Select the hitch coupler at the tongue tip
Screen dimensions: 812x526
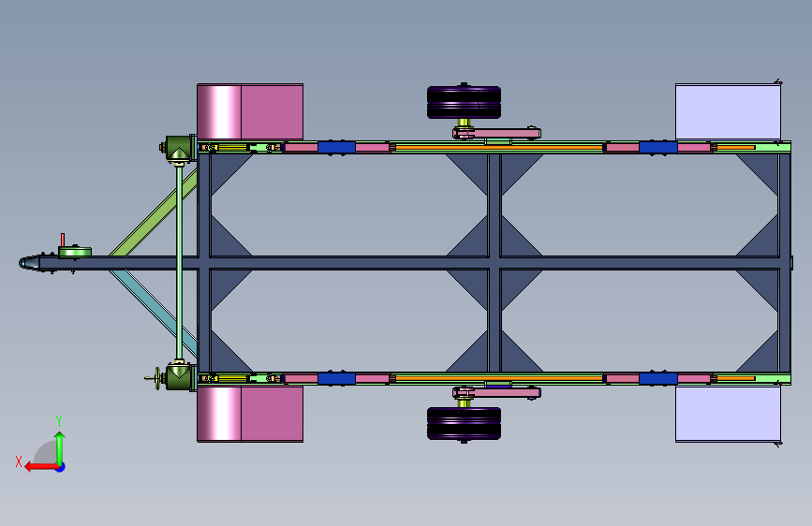(x=29, y=262)
